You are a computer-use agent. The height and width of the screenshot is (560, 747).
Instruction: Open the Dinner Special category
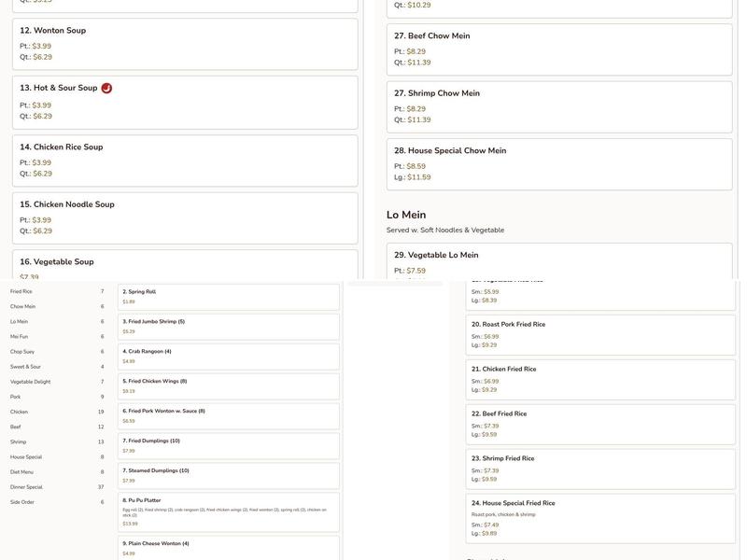[27, 487]
